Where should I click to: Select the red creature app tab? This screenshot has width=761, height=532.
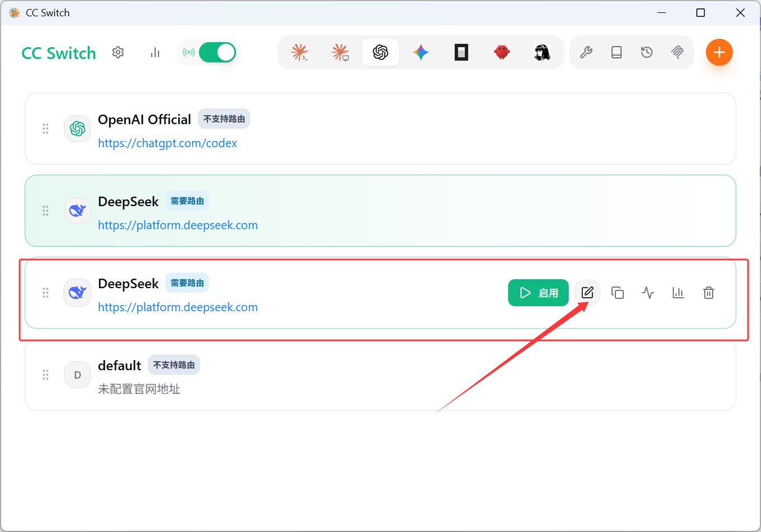tap(502, 52)
